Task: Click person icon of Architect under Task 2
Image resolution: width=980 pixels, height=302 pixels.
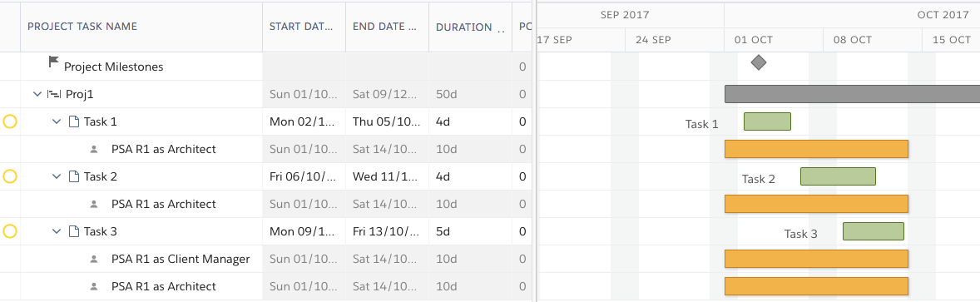Action: coord(94,205)
